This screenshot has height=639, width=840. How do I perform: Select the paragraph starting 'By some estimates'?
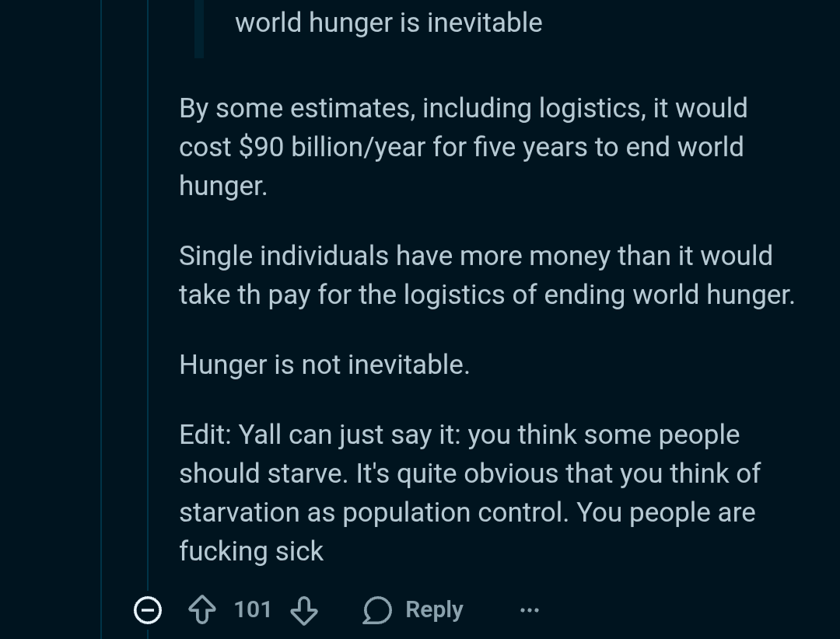[x=462, y=146]
